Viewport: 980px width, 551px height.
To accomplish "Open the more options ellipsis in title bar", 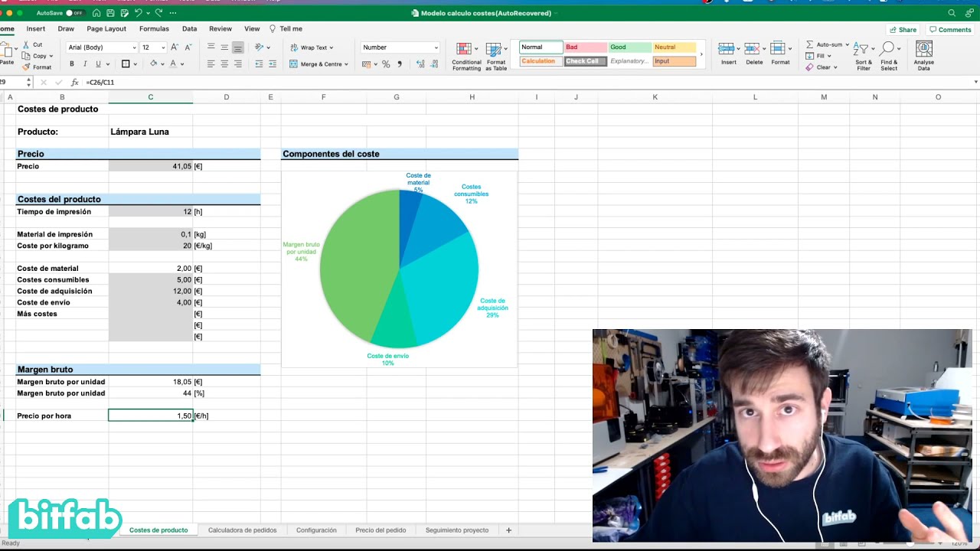I will 172,13.
